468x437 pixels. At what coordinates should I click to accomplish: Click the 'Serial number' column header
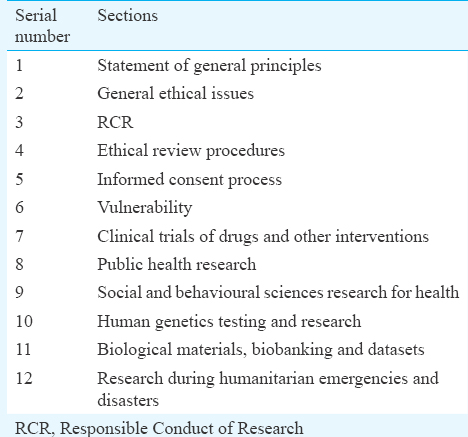(42, 26)
